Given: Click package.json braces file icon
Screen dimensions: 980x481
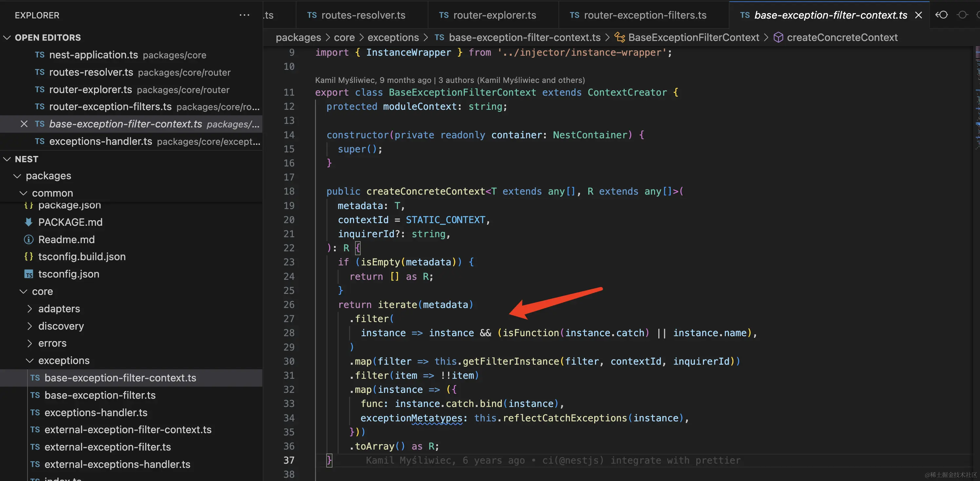Looking at the screenshot, I should point(28,205).
